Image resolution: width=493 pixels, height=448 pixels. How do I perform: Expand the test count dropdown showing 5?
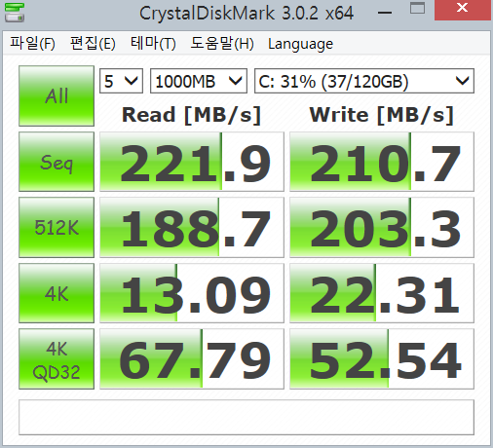(x=121, y=81)
